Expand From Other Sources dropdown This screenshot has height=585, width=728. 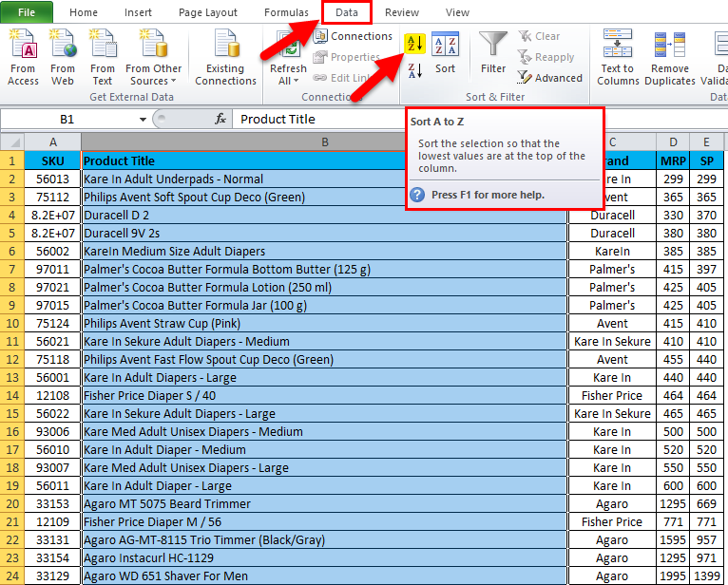click(x=174, y=81)
